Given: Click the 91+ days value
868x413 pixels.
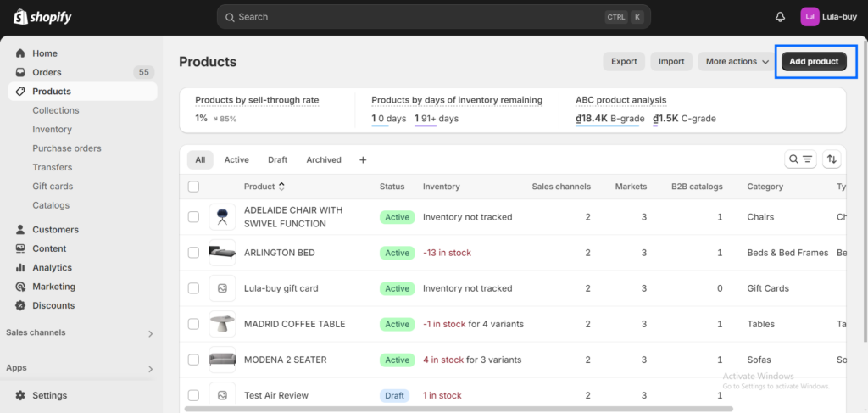Looking at the screenshot, I should point(437,119).
